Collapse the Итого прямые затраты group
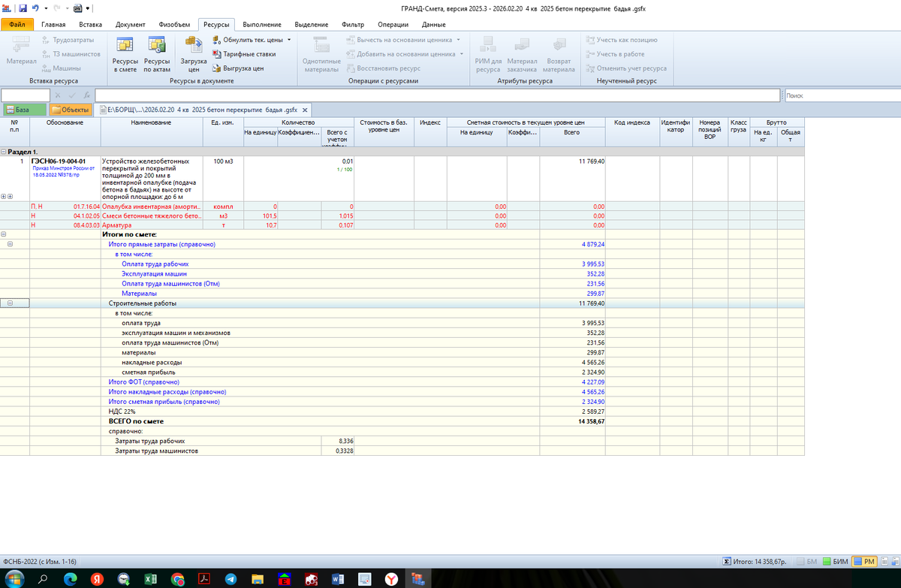The image size is (901, 588). 10,244
